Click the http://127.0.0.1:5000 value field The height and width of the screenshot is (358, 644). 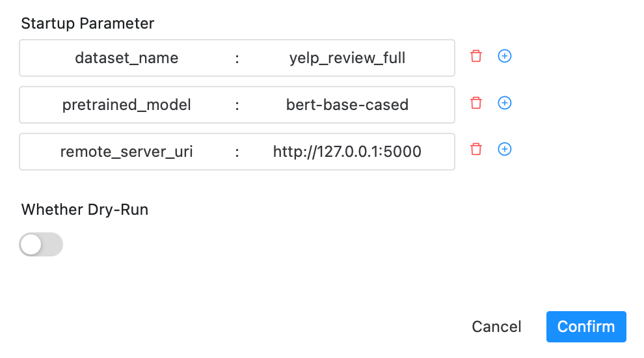tap(347, 152)
